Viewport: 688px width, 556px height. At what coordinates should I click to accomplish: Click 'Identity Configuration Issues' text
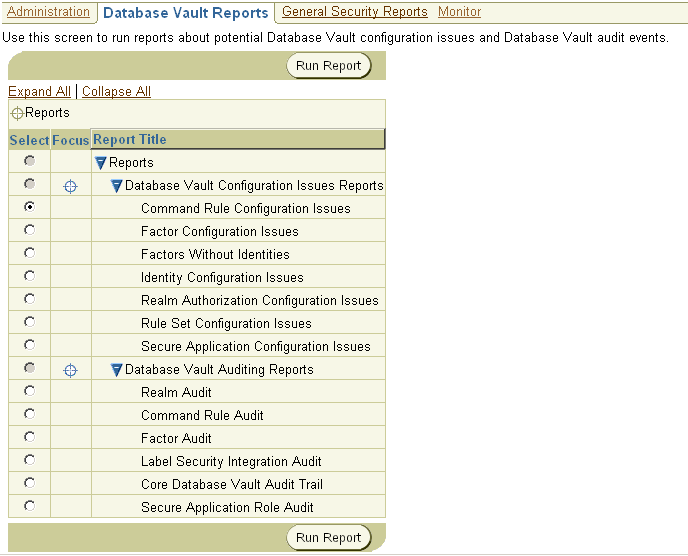pos(222,277)
